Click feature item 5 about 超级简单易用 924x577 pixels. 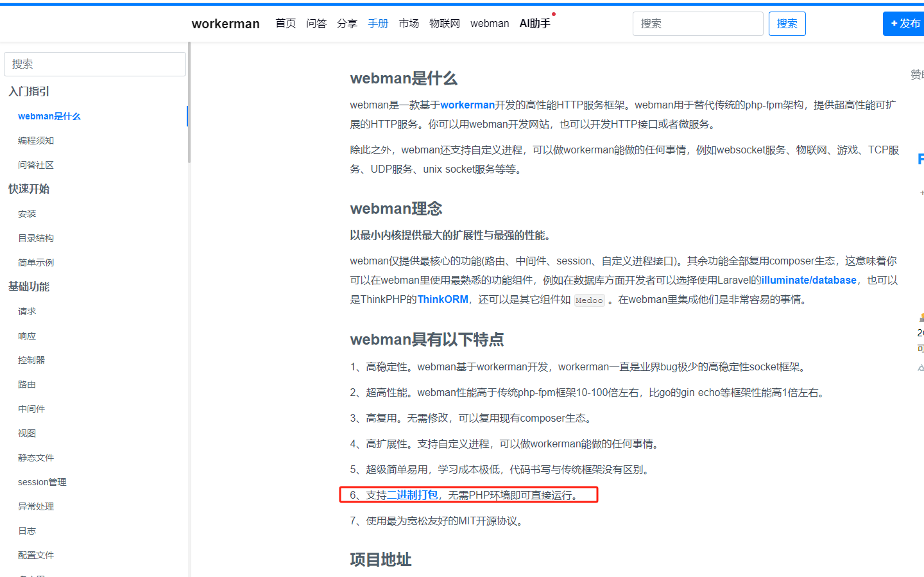502,469
